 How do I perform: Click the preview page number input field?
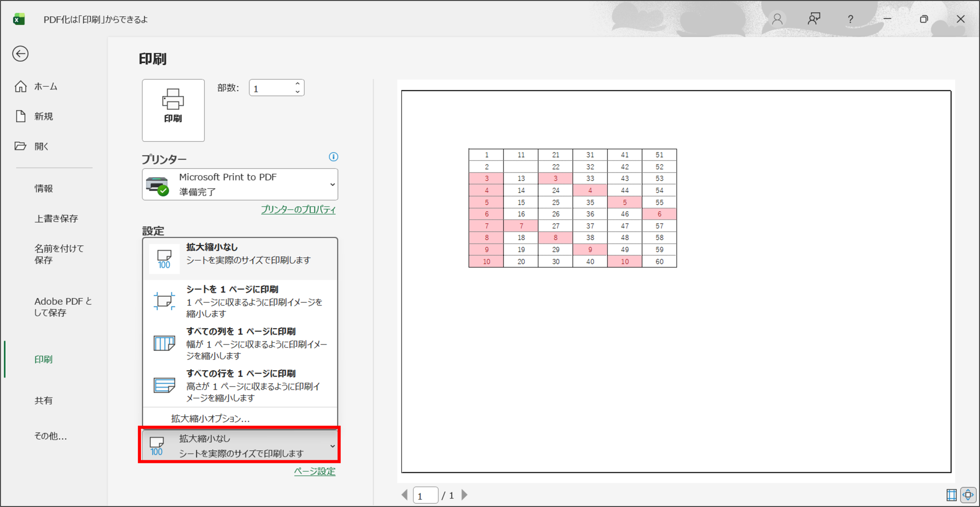click(x=425, y=495)
